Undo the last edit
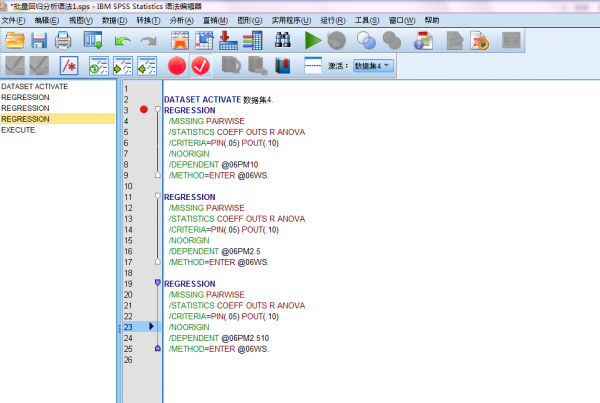 (x=122, y=41)
